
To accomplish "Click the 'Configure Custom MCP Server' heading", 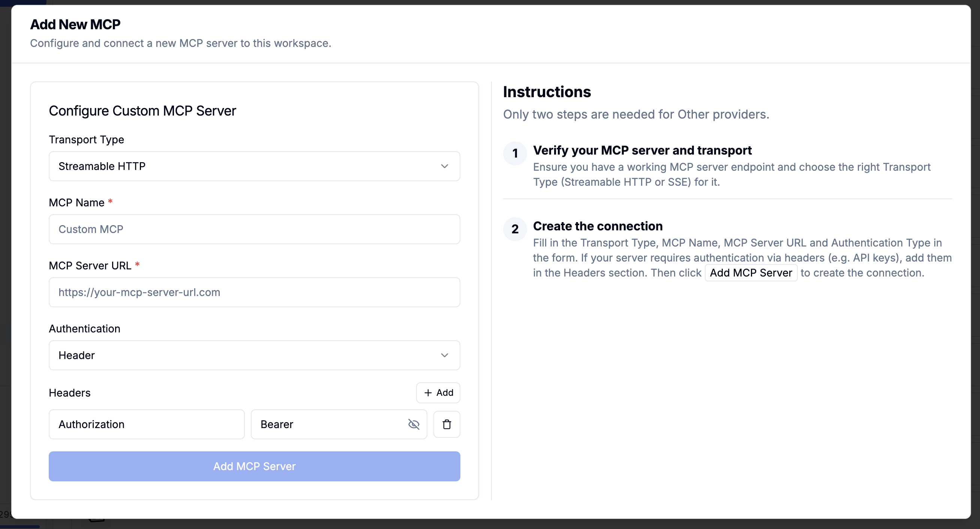I will tap(142, 111).
